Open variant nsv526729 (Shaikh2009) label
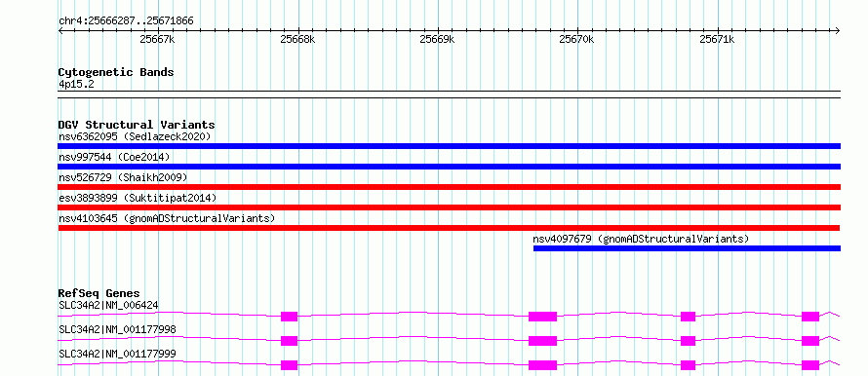The width and height of the screenshot is (868, 376). (x=123, y=177)
